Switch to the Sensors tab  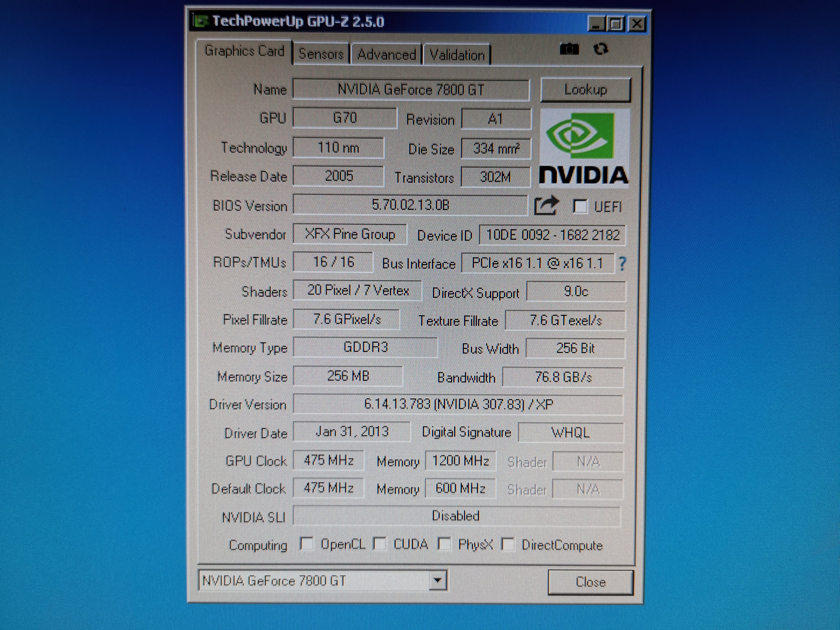(321, 54)
